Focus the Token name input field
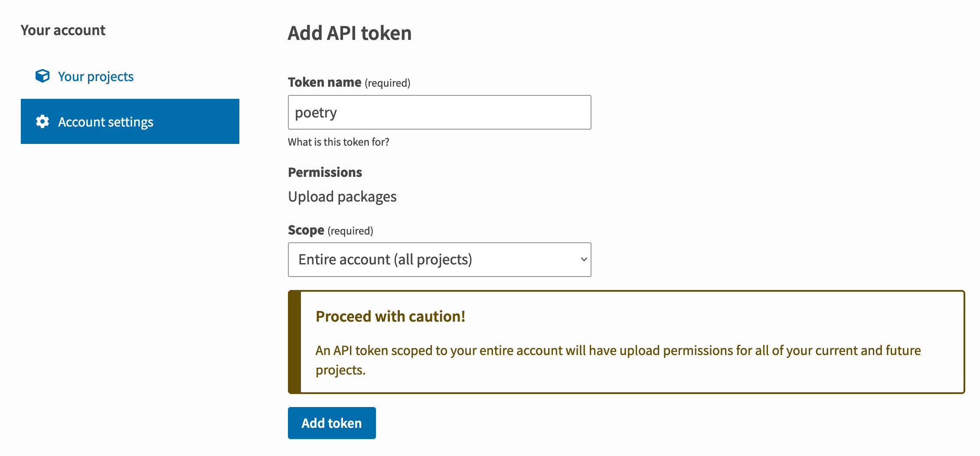 point(439,112)
